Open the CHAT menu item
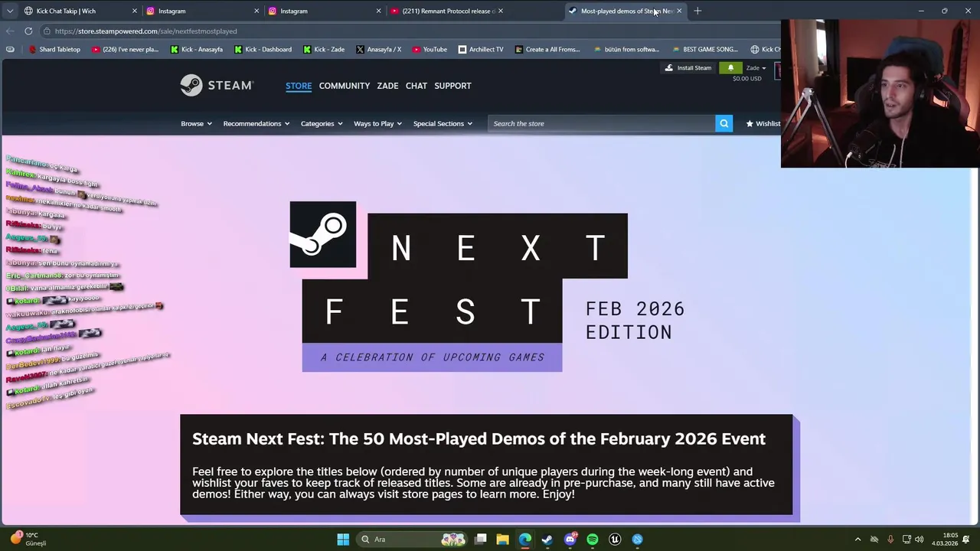 [416, 86]
